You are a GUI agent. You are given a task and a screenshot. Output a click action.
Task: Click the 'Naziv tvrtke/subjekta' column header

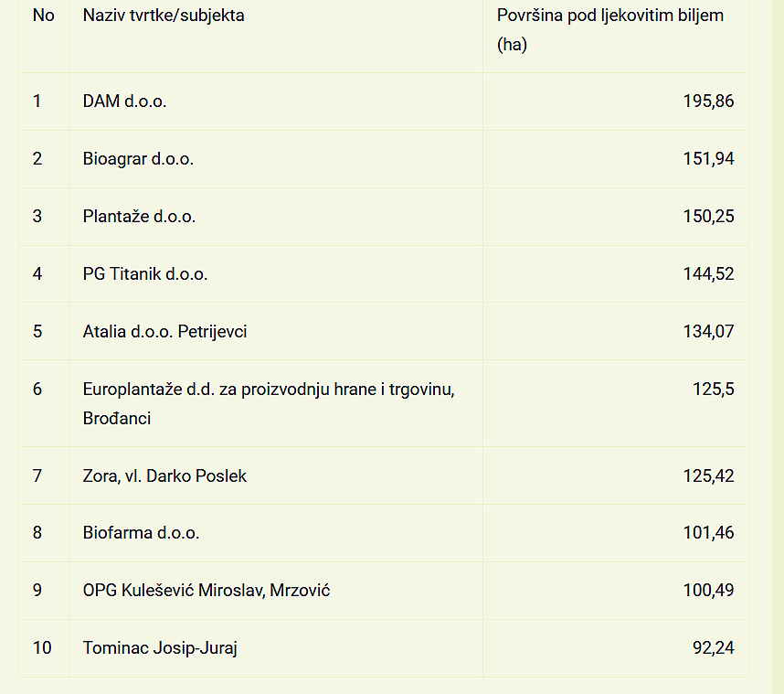pyautogui.click(x=164, y=16)
